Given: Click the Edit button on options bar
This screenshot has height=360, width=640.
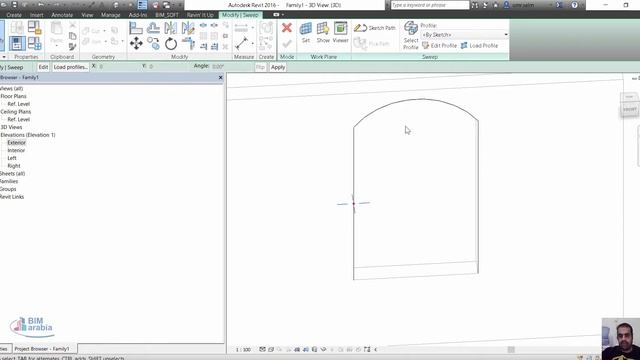Looking at the screenshot, I should tap(43, 67).
